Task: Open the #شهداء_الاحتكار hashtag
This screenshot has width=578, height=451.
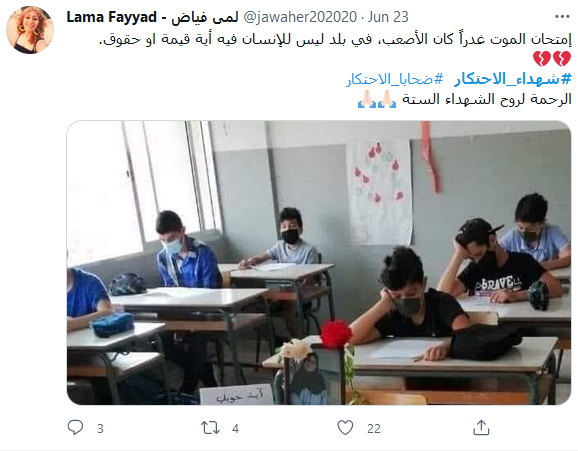Action: pyautogui.click(x=513, y=79)
